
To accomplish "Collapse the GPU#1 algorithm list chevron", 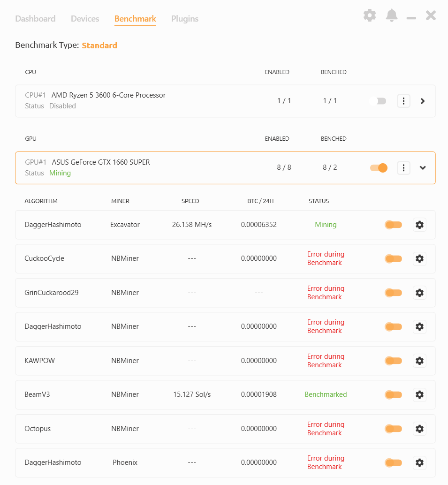I will pos(423,167).
